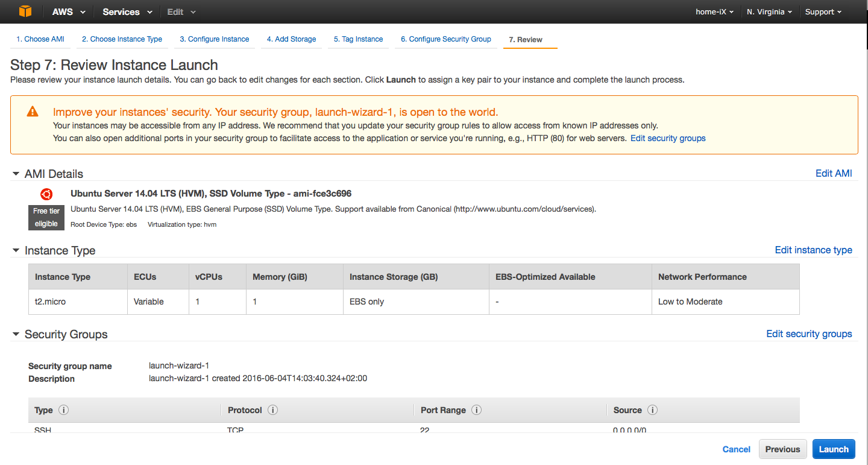Go to step 1. Choose AMI
This screenshot has width=868, height=465.
pyautogui.click(x=40, y=39)
